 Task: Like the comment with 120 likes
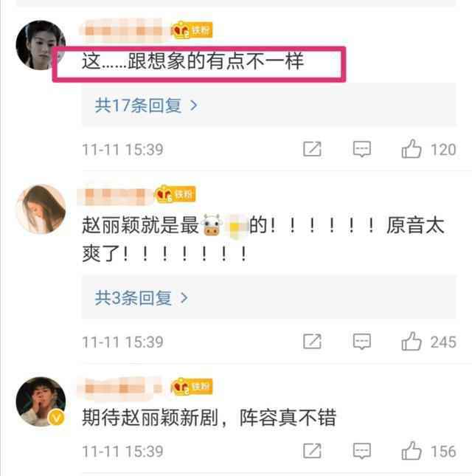(x=412, y=149)
